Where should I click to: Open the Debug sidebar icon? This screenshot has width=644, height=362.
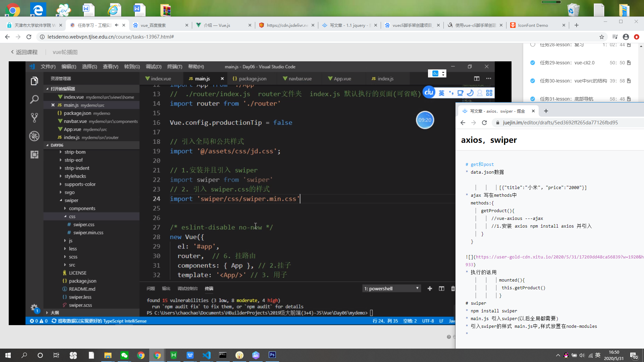(34, 136)
